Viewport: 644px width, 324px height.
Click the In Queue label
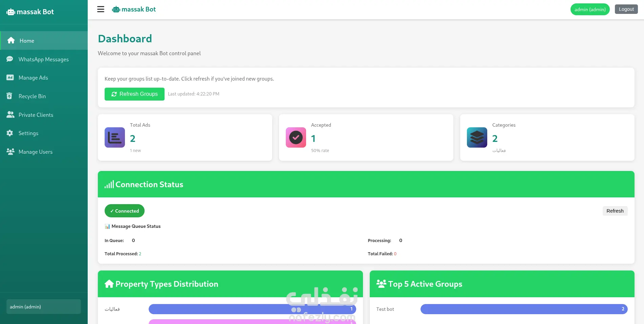coord(114,241)
